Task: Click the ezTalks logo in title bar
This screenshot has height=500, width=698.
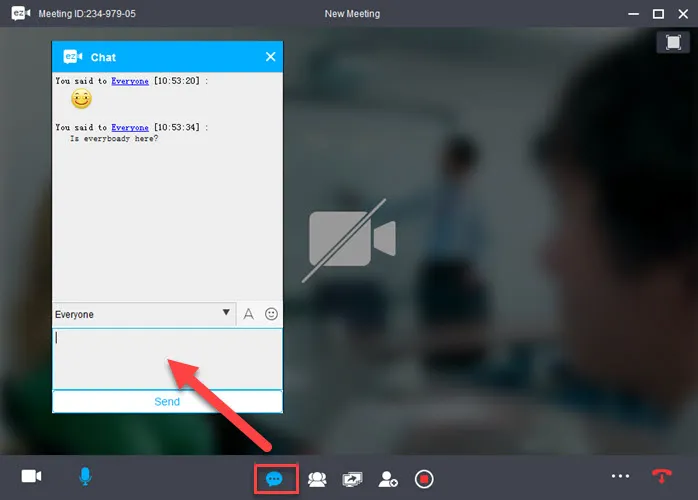Action: [20, 13]
